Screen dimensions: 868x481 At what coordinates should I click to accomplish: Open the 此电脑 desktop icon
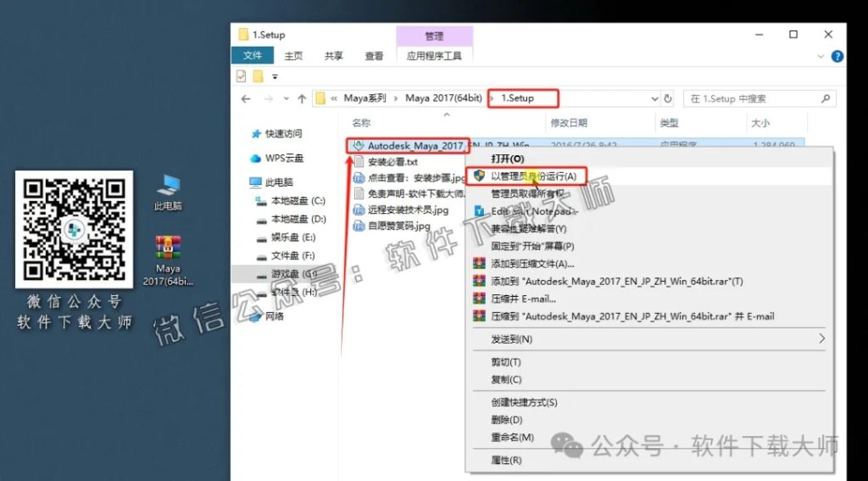pyautogui.click(x=168, y=193)
